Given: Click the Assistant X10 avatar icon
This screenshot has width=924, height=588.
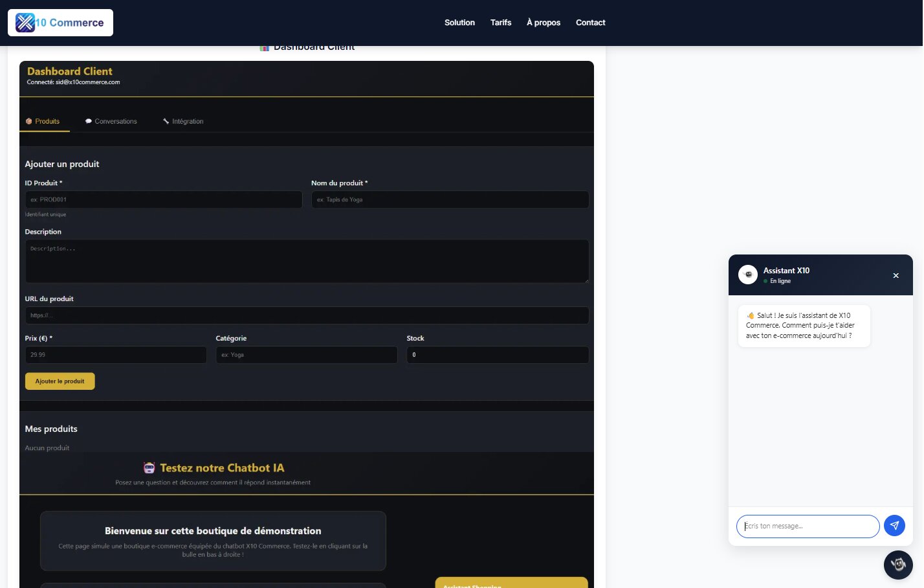Looking at the screenshot, I should pyautogui.click(x=748, y=275).
